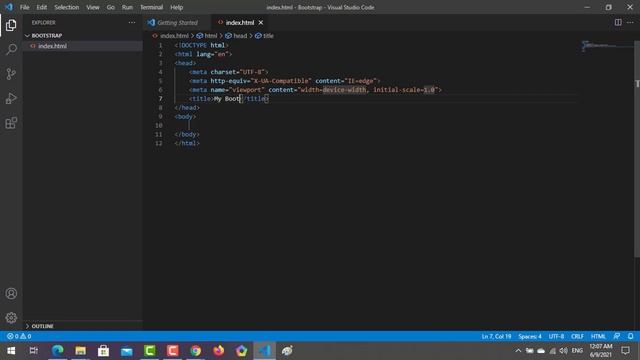Click the feedback icon in status bar
The height and width of the screenshot is (360, 640).
click(x=617, y=336)
